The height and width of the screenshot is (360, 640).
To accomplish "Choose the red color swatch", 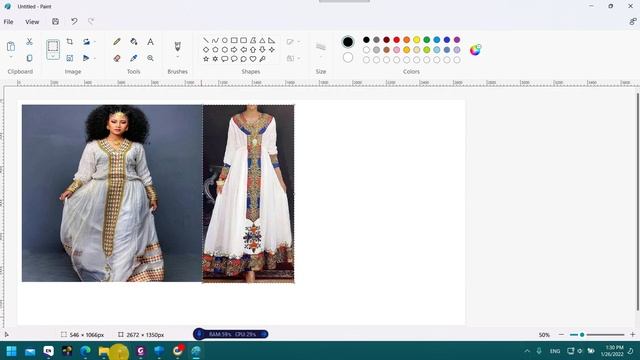I will tap(396, 40).
